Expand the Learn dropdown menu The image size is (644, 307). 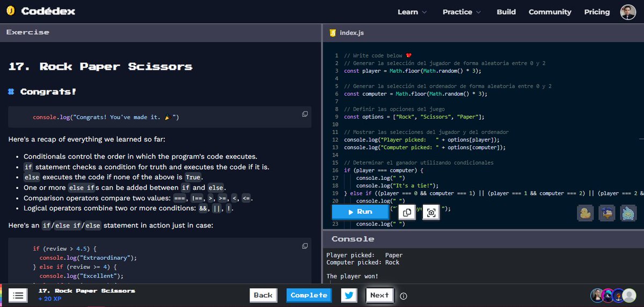[412, 12]
